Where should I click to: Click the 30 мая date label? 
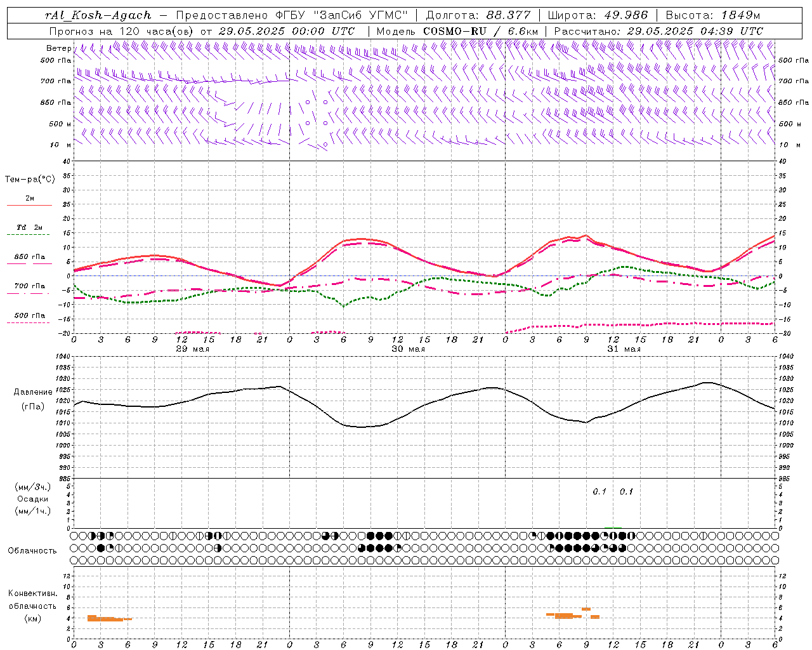coord(408,349)
